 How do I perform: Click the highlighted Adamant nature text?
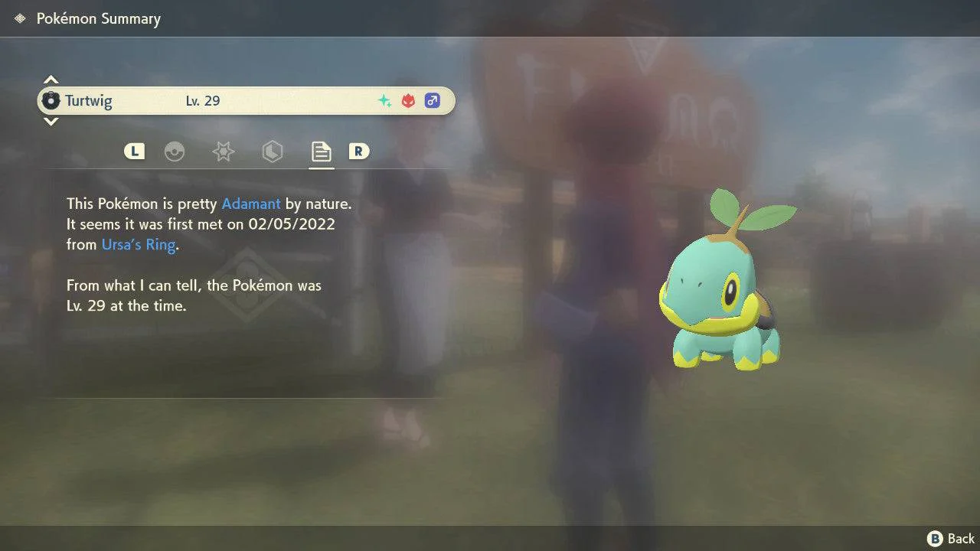(251, 204)
